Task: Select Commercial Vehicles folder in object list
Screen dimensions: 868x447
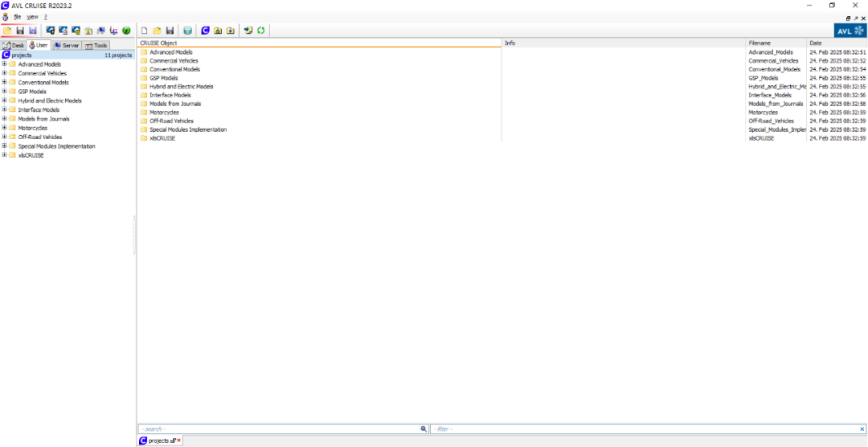Action: tap(174, 61)
